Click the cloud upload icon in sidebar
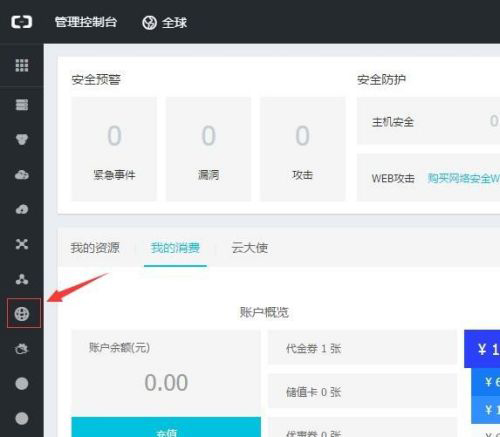This screenshot has height=437, width=500. click(x=22, y=209)
